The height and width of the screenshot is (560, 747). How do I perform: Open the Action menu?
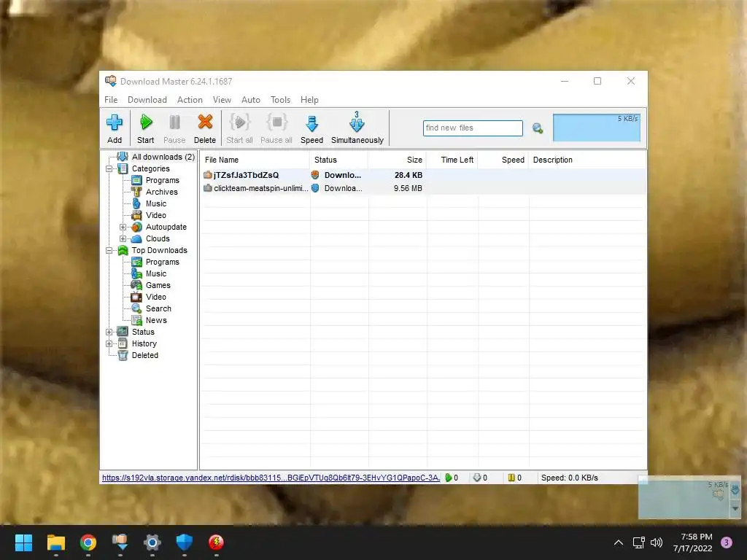[x=190, y=99]
